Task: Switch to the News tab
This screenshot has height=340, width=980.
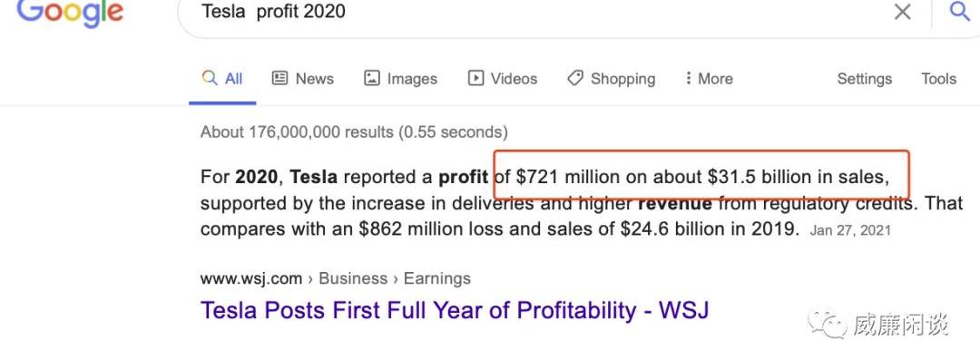Action: 303,79
